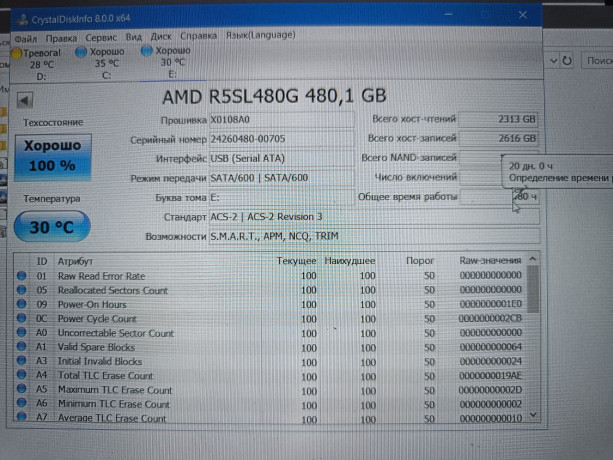The width and height of the screenshot is (613, 460).
Task: Click the status dot of Uncorrectable Sector Count
Action: (x=22, y=332)
